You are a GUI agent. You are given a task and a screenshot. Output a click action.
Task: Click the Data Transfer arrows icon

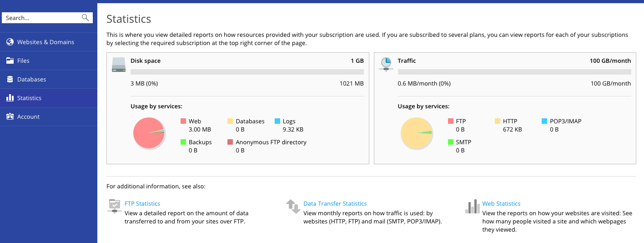pyautogui.click(x=293, y=206)
